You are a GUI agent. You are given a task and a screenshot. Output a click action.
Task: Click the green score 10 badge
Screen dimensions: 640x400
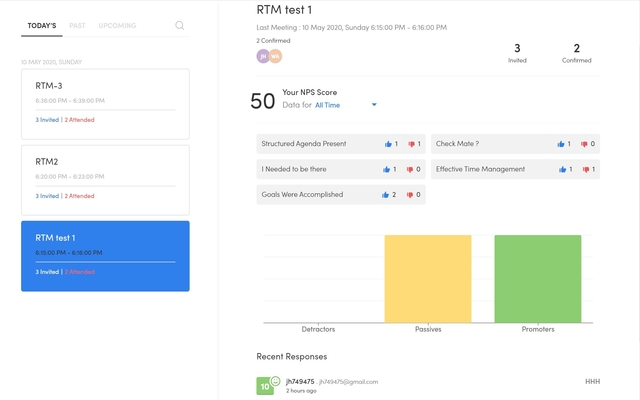(x=264, y=386)
